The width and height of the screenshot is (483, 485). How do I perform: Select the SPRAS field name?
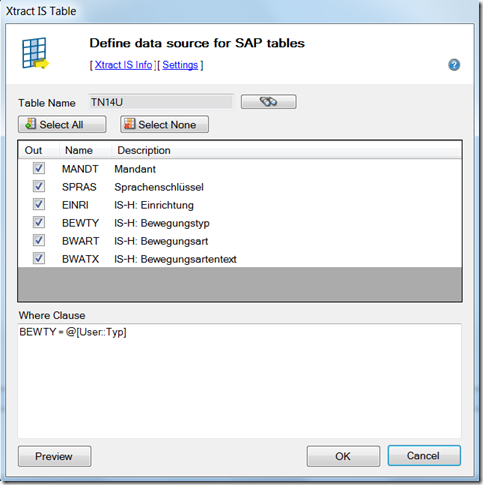point(79,187)
